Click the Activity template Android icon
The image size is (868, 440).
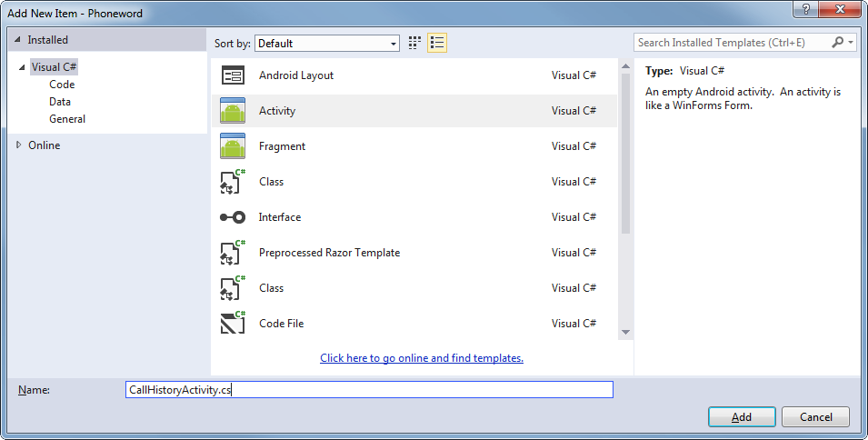pos(233,111)
